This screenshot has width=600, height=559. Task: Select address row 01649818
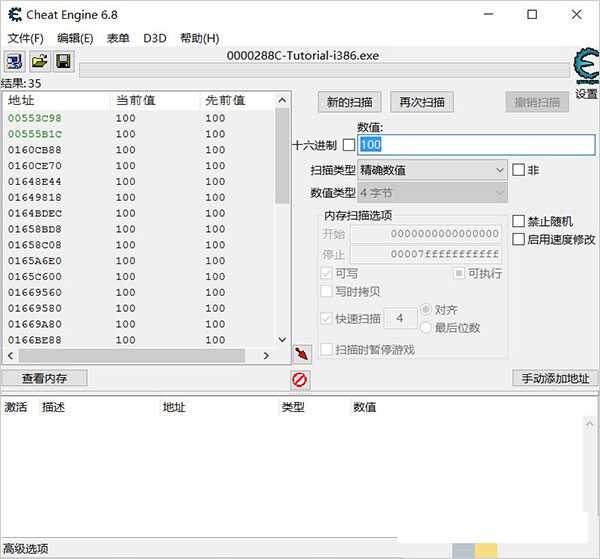tap(139, 197)
